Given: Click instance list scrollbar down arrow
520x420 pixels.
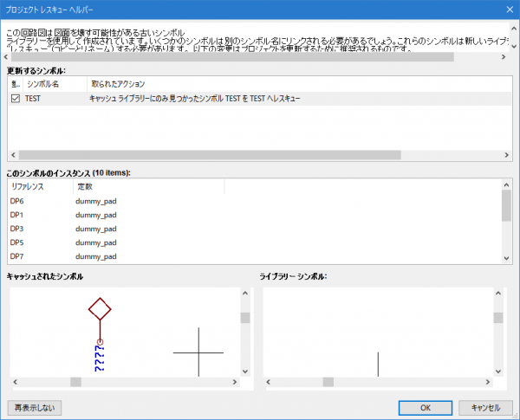Looking at the screenshot, I should [x=506, y=257].
